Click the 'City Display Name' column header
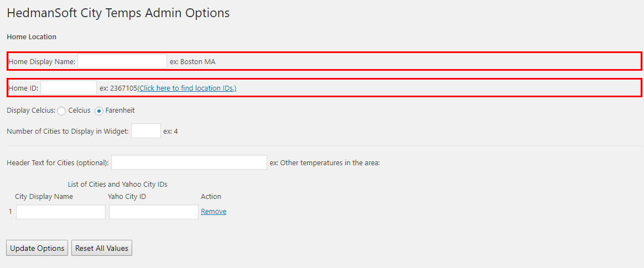The height and width of the screenshot is (268, 644). [44, 197]
